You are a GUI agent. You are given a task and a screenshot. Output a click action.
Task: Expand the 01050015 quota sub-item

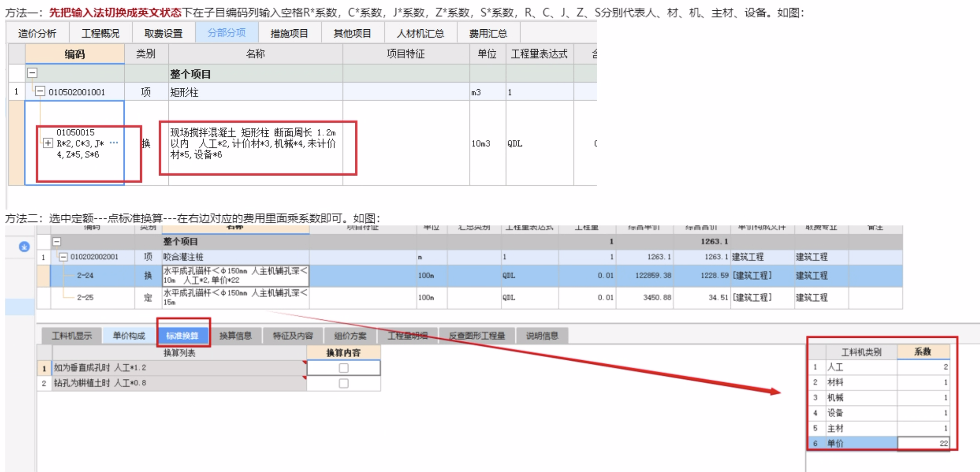(48, 143)
